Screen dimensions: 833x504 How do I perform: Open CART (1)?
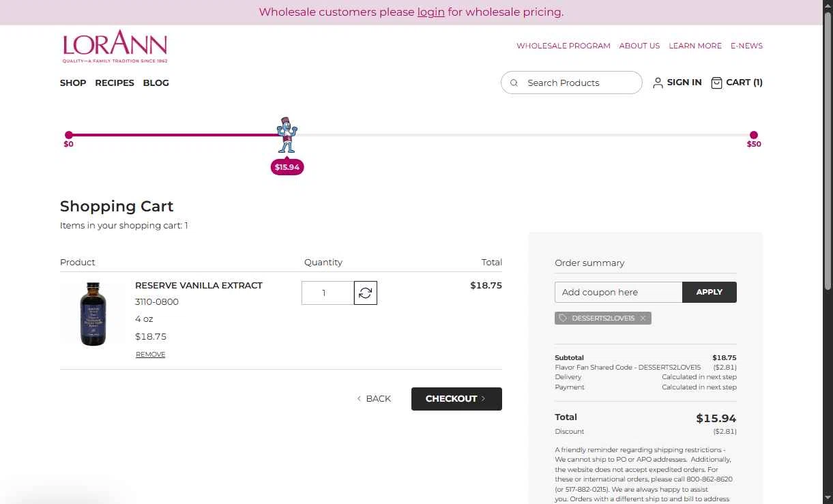[x=744, y=82]
